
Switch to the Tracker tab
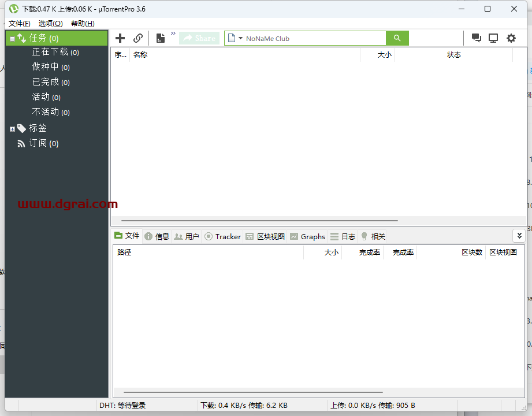tap(222, 236)
